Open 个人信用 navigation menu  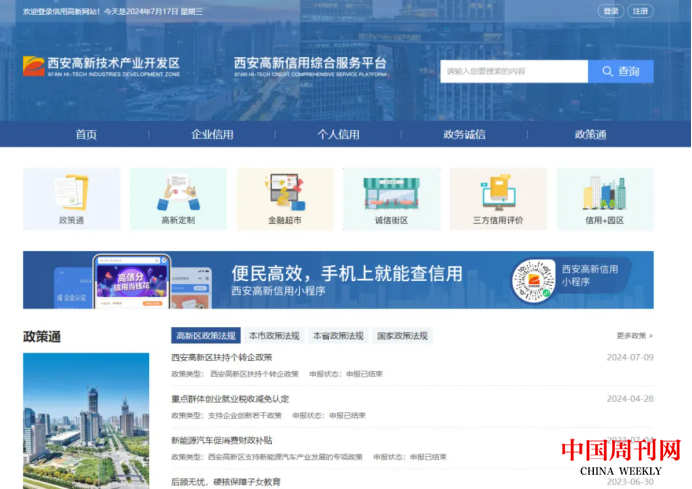tap(338, 135)
